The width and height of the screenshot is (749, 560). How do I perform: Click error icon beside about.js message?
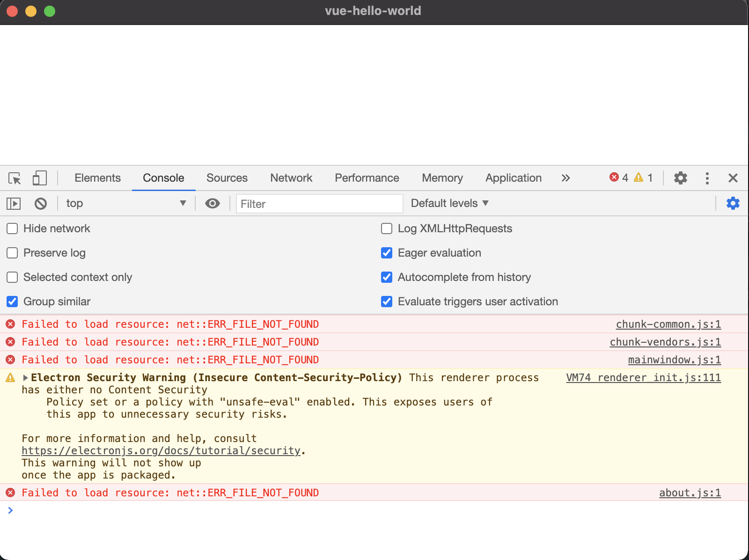10,493
